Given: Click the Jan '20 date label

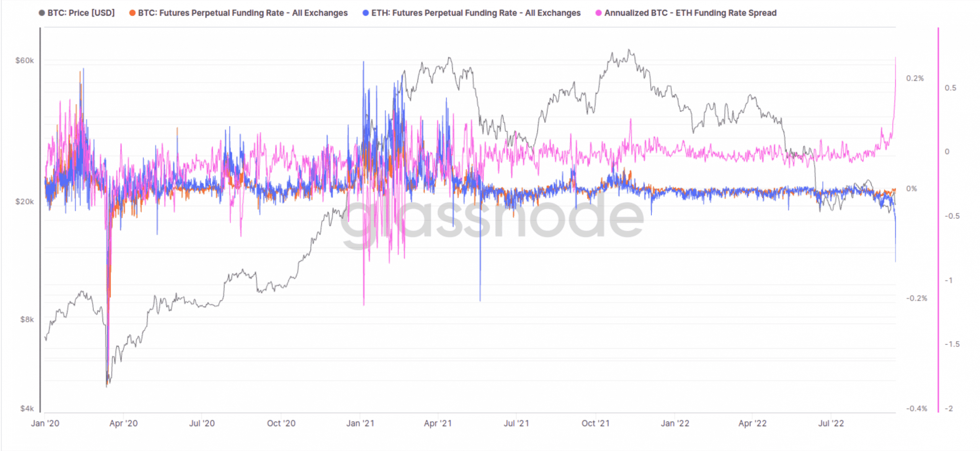Looking at the screenshot, I should [x=45, y=423].
